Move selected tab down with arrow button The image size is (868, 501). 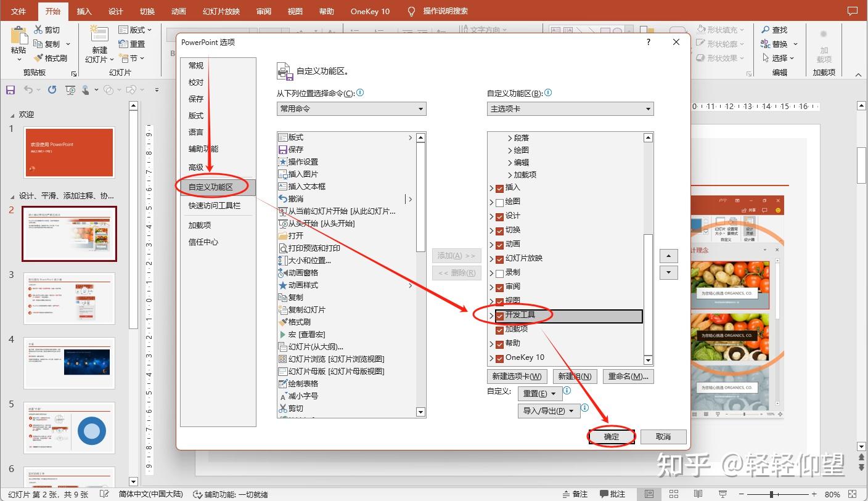tap(668, 273)
